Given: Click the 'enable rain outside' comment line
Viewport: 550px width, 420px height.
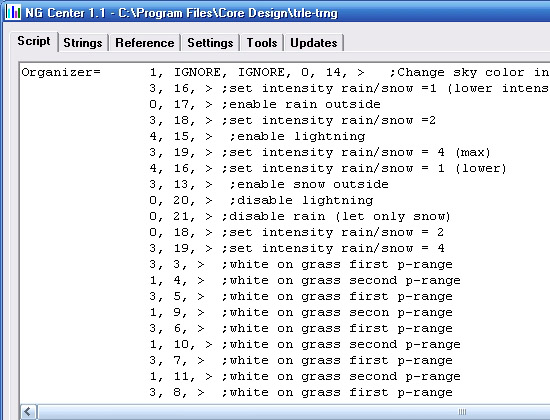Looking at the screenshot, I should click(265, 104).
